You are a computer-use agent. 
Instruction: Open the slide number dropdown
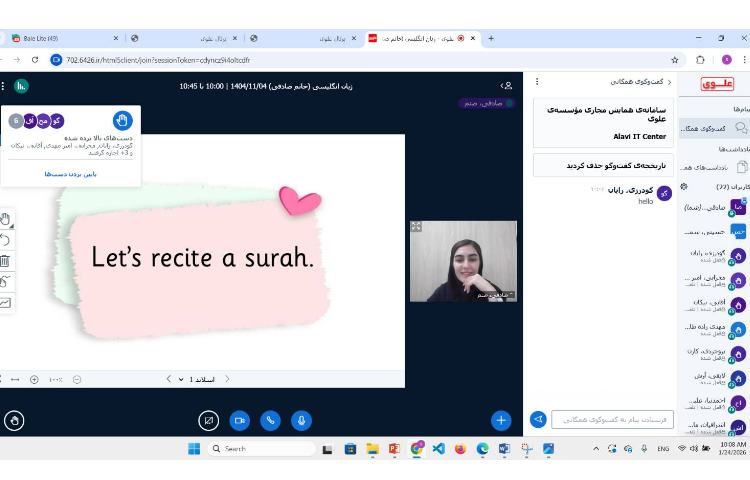197,379
